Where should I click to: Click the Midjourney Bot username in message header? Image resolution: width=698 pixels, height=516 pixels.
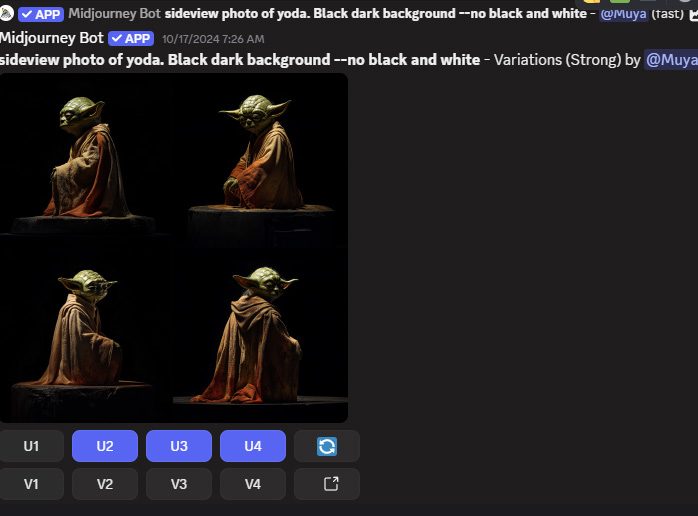pos(52,38)
